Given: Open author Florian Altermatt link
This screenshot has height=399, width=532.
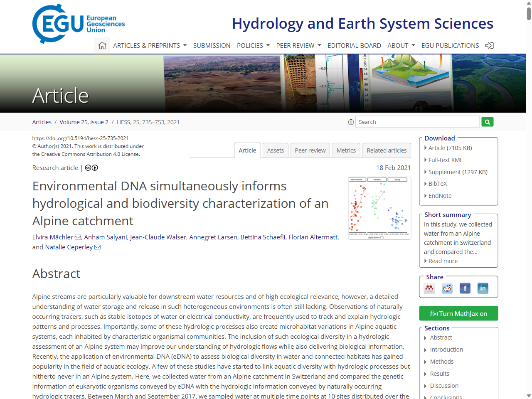Looking at the screenshot, I should 313,237.
